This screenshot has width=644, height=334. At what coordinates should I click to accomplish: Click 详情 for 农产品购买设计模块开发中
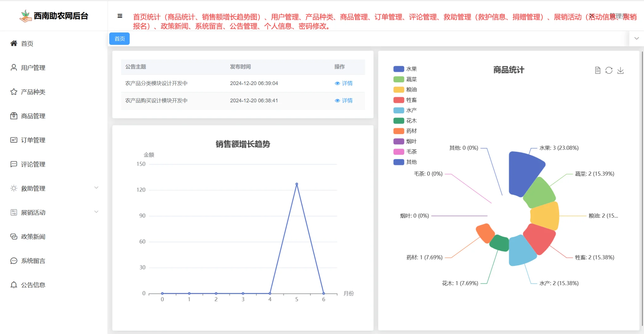[344, 101]
